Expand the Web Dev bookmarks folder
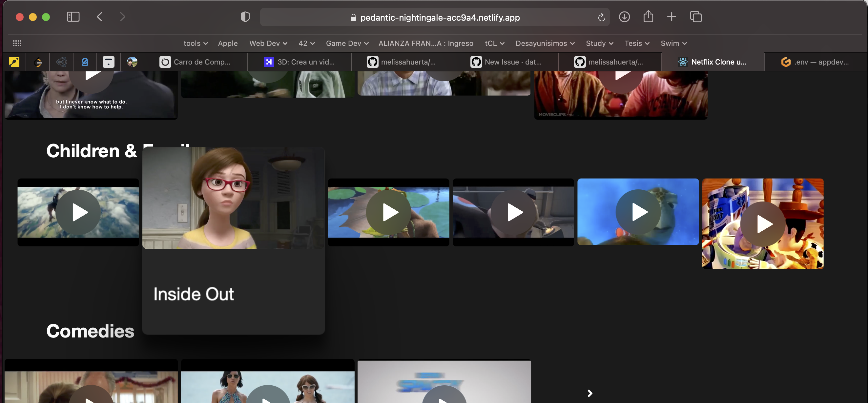Image resolution: width=868 pixels, height=403 pixels. pyautogui.click(x=268, y=44)
